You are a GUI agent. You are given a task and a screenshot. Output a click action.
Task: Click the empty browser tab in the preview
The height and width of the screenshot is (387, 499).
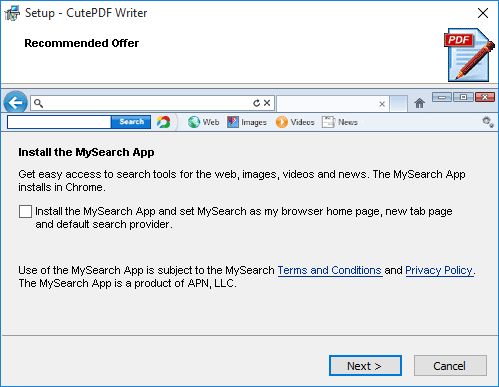click(332, 104)
